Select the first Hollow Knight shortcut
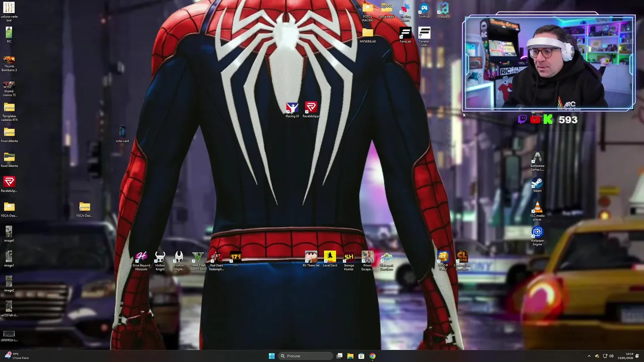The width and height of the screenshot is (644, 362). (160, 261)
